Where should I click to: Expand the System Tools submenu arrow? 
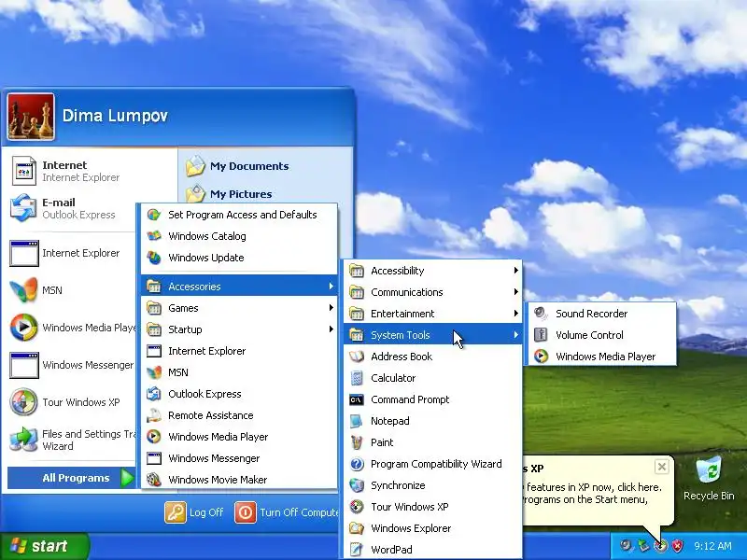click(516, 335)
